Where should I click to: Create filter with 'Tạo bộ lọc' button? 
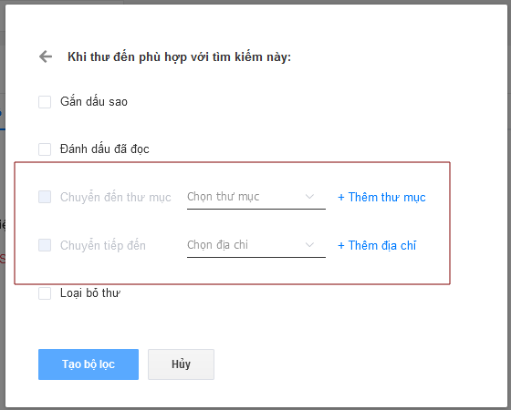[x=88, y=364]
